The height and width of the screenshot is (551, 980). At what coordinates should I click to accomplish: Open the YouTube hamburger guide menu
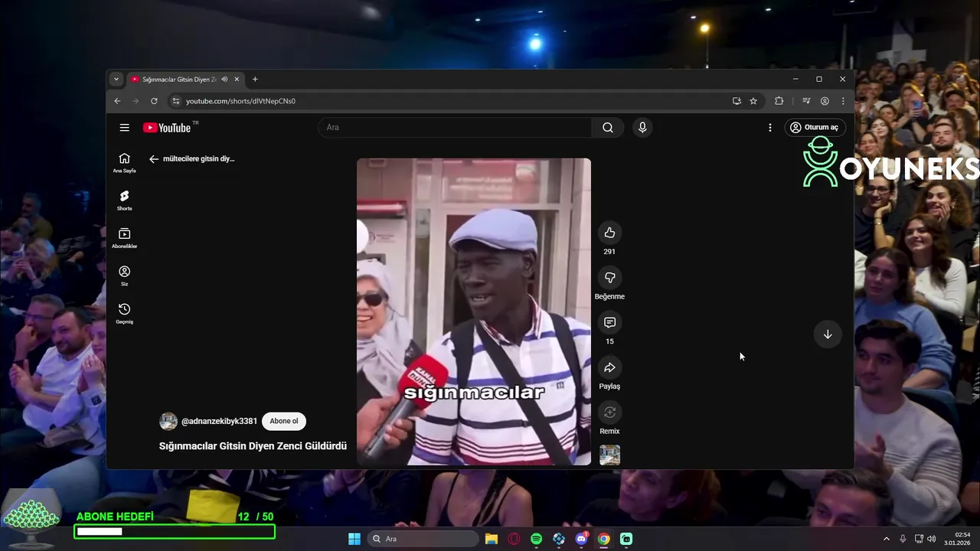[x=124, y=128]
